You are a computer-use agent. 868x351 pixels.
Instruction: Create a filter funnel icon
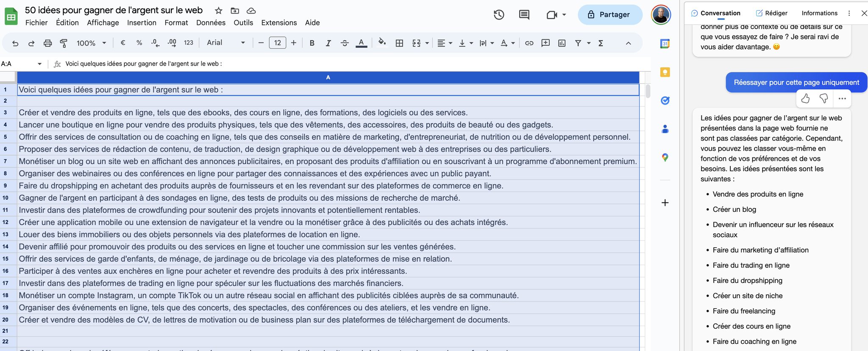[x=578, y=43]
